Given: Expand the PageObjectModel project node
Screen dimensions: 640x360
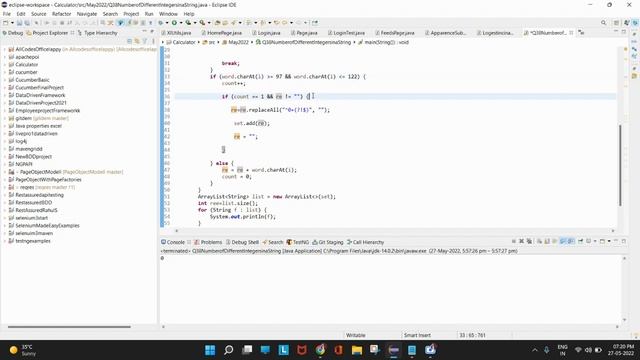Looking at the screenshot, I should click(x=5, y=172).
